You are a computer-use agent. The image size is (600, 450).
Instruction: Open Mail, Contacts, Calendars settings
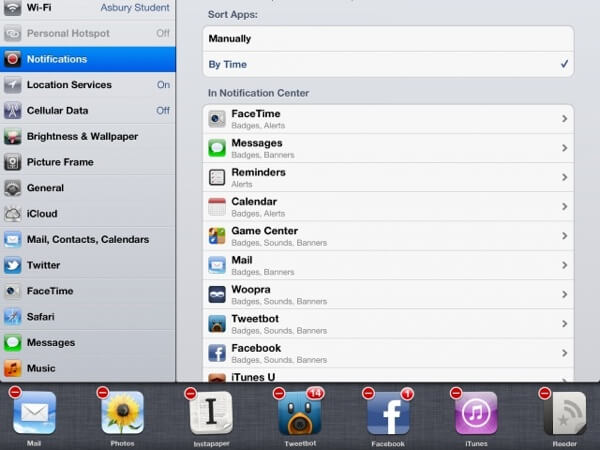pyautogui.click(x=88, y=240)
